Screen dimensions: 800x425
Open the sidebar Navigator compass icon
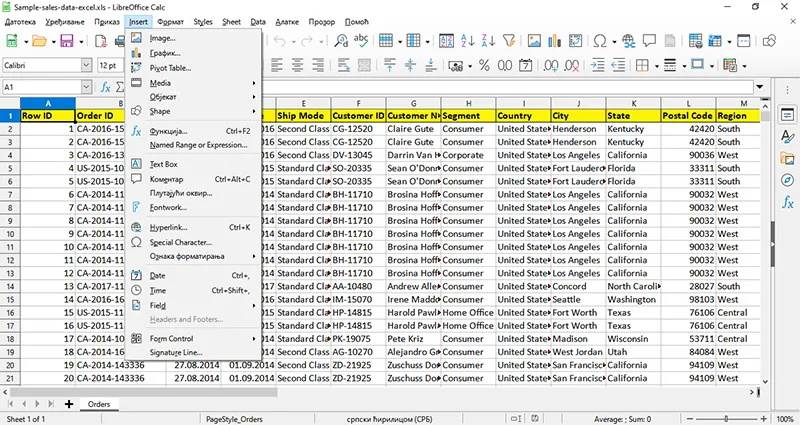tap(788, 180)
